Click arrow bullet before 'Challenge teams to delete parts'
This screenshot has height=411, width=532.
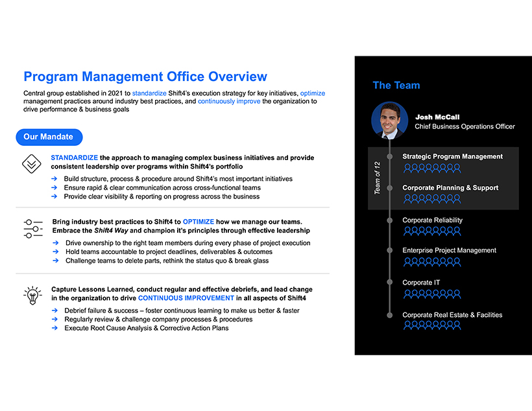tap(56, 261)
